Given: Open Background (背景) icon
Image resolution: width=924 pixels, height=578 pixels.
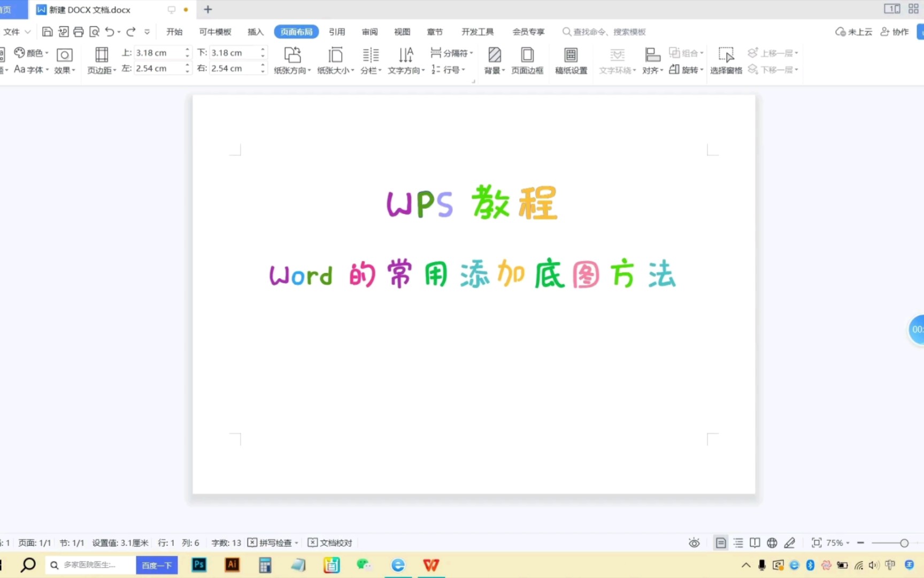Looking at the screenshot, I should point(495,60).
